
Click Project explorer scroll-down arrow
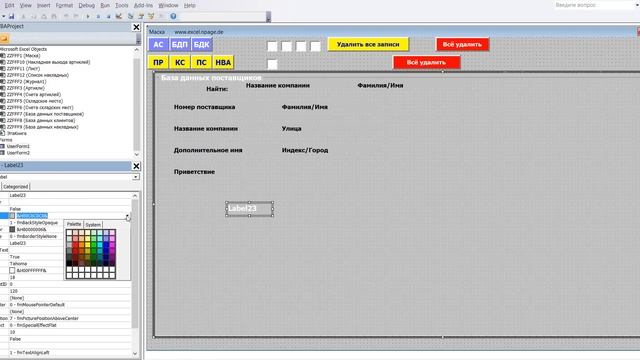pos(136,154)
